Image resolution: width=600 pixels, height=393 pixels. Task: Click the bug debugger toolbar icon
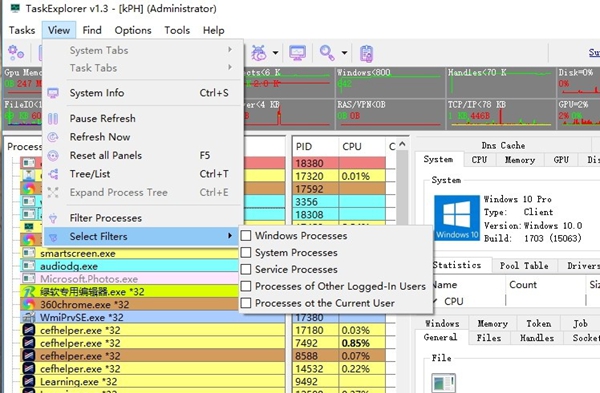[259, 53]
